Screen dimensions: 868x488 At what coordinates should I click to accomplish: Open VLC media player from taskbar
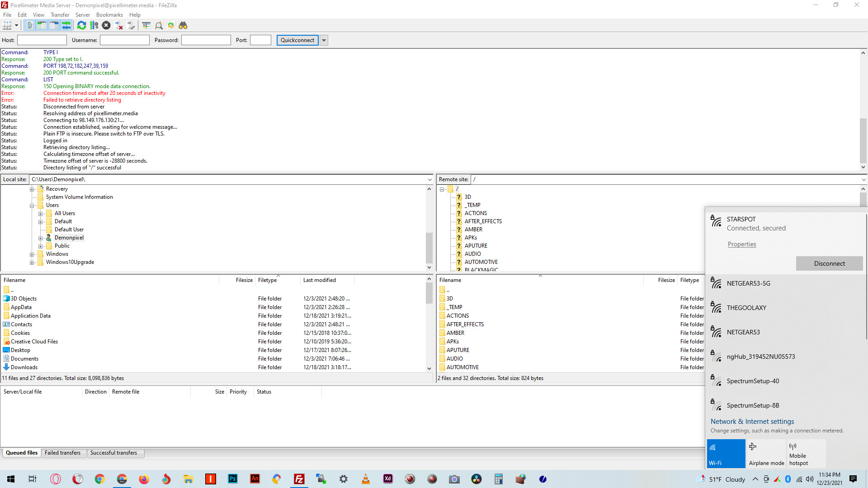pyautogui.click(x=366, y=479)
